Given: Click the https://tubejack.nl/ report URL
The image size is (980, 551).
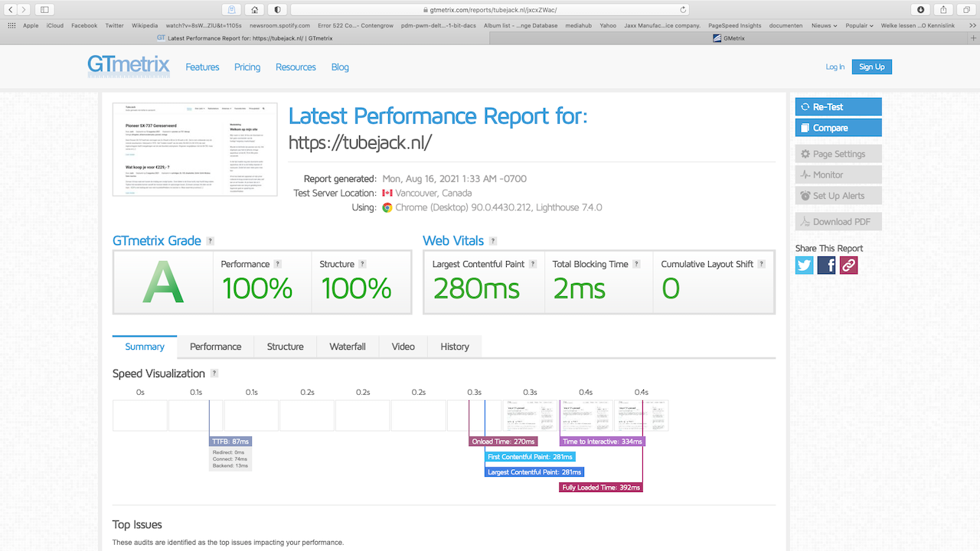Looking at the screenshot, I should pos(360,142).
